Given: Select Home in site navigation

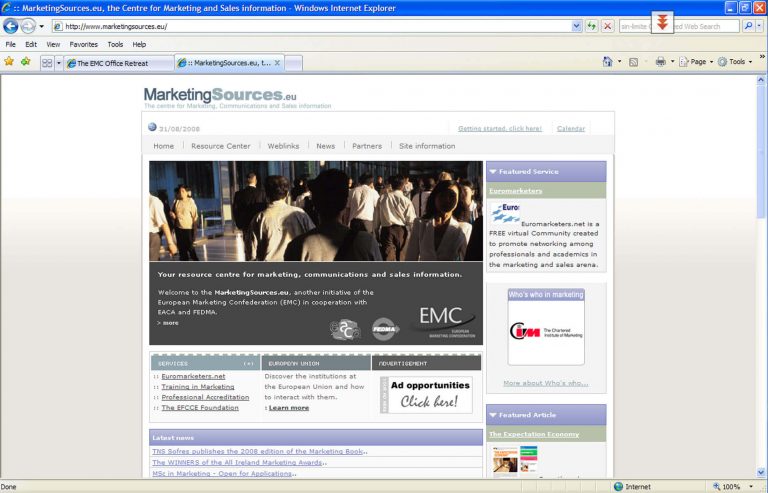Looking at the screenshot, I should 164,146.
